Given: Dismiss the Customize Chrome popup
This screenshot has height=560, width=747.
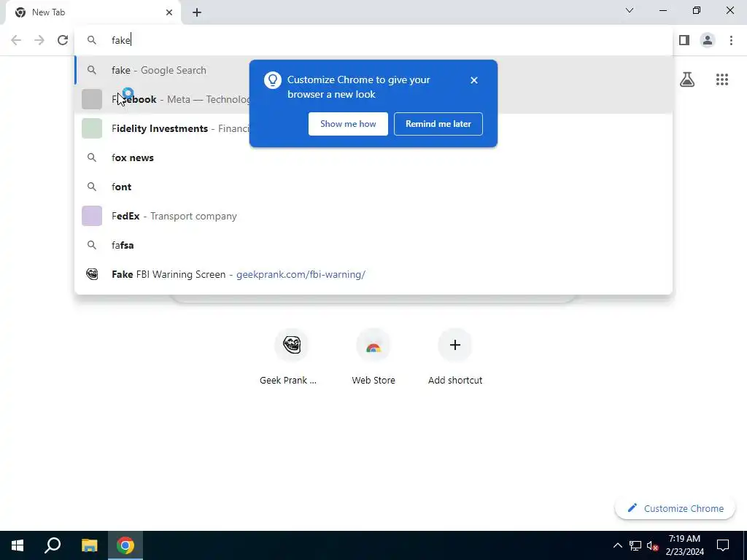Looking at the screenshot, I should 473,80.
